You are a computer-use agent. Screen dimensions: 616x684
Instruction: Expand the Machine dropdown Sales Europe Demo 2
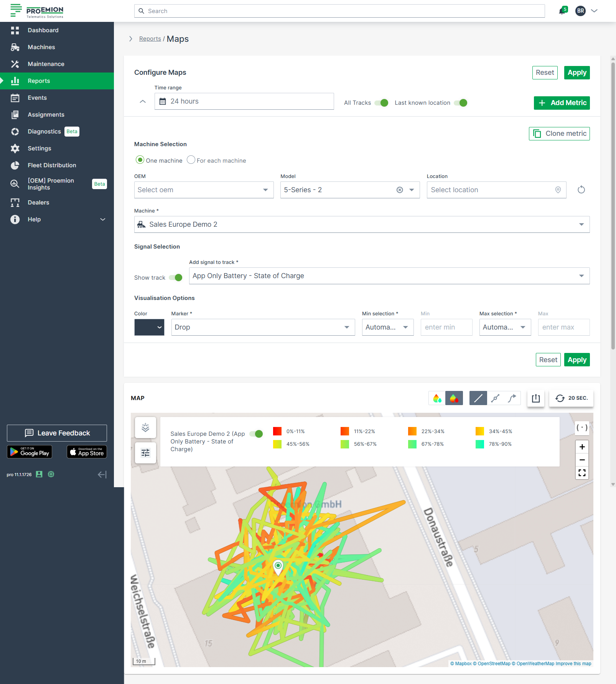point(362,224)
